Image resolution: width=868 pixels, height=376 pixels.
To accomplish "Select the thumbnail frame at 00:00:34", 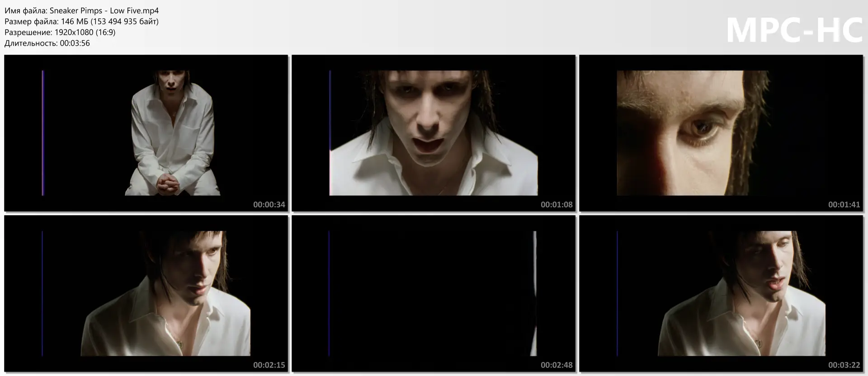I will 146,133.
